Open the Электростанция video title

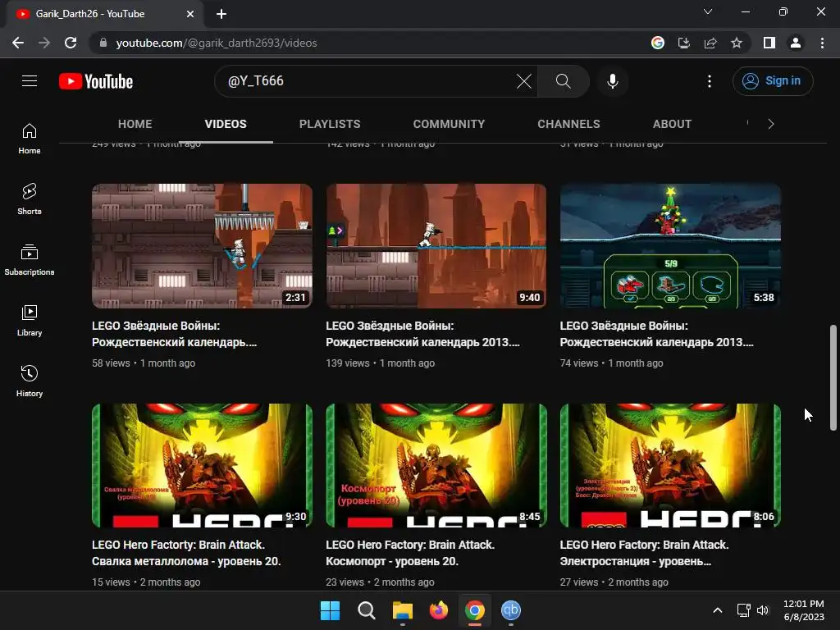coord(645,553)
